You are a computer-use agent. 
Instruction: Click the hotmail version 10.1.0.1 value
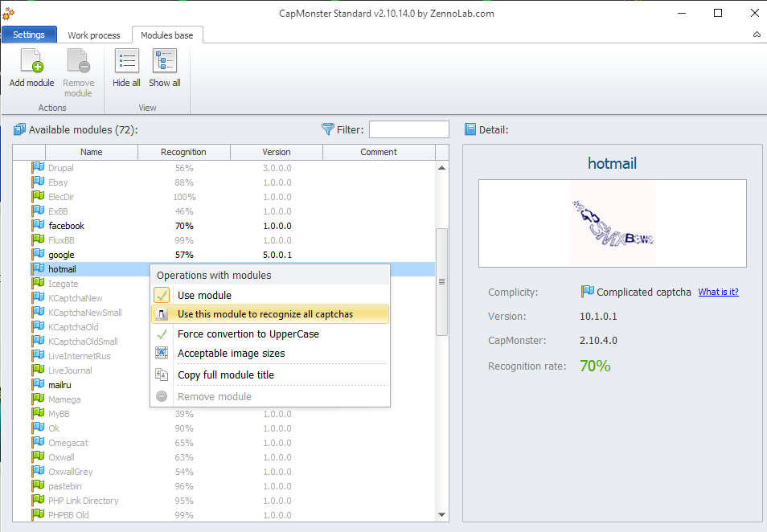click(x=598, y=317)
